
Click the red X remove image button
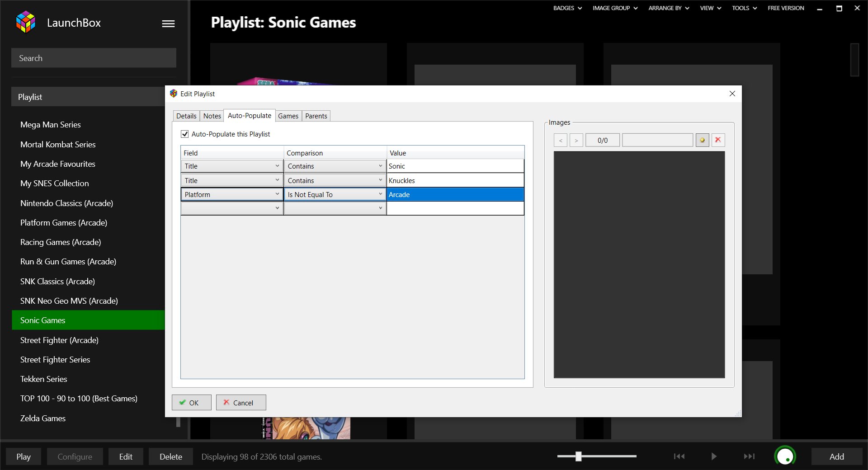[x=718, y=140]
